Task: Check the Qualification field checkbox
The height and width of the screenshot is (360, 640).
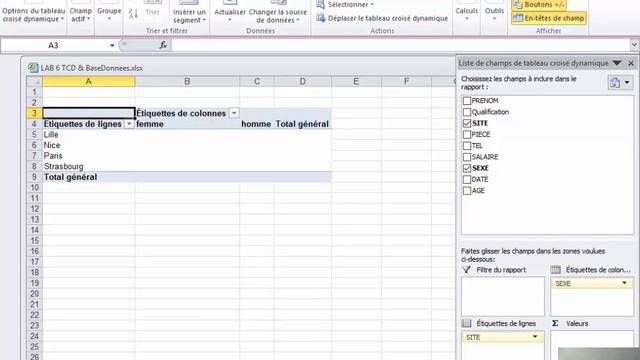Action: (x=467, y=112)
